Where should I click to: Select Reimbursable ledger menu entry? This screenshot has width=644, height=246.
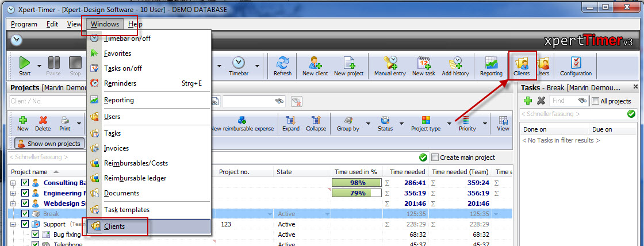(x=149, y=178)
